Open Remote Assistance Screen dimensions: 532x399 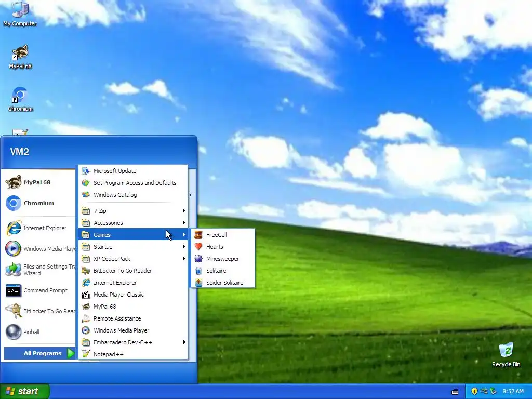(x=133, y=318)
